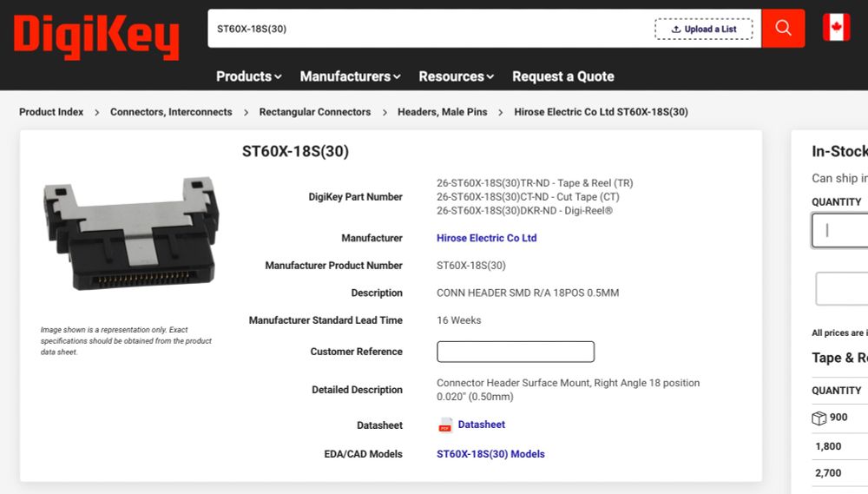868x494 pixels.
Task: Click the Manufacturer Standard Lead Time label
Action: (x=325, y=320)
